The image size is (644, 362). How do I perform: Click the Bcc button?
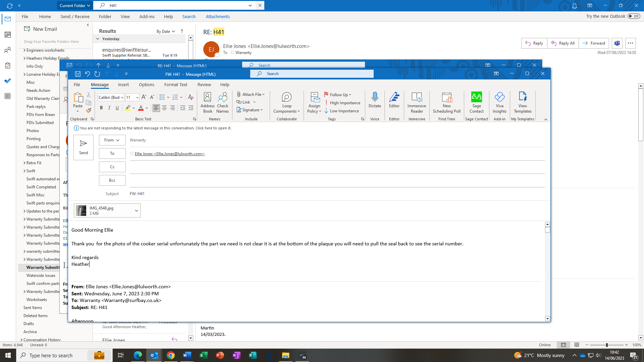click(x=112, y=180)
